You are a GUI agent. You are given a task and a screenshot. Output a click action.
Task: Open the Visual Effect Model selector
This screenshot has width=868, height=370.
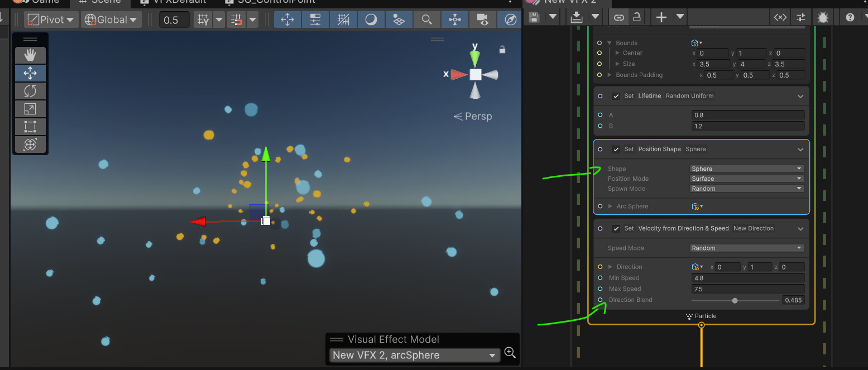tap(414, 355)
